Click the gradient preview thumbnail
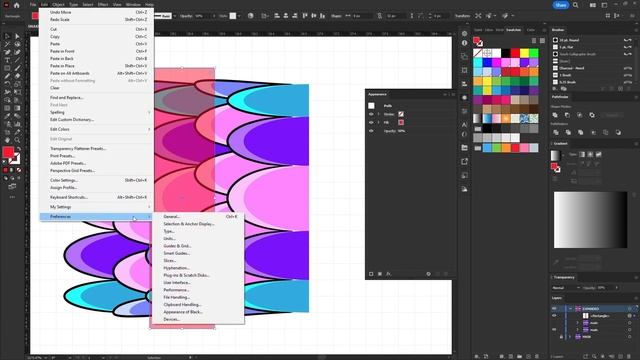This screenshot has width=640, height=360. (555, 155)
